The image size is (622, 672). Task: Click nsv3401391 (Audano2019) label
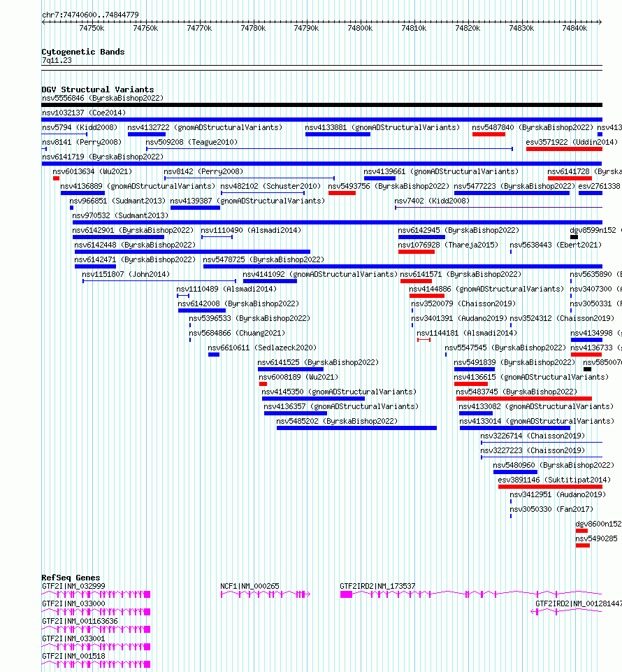(459, 318)
